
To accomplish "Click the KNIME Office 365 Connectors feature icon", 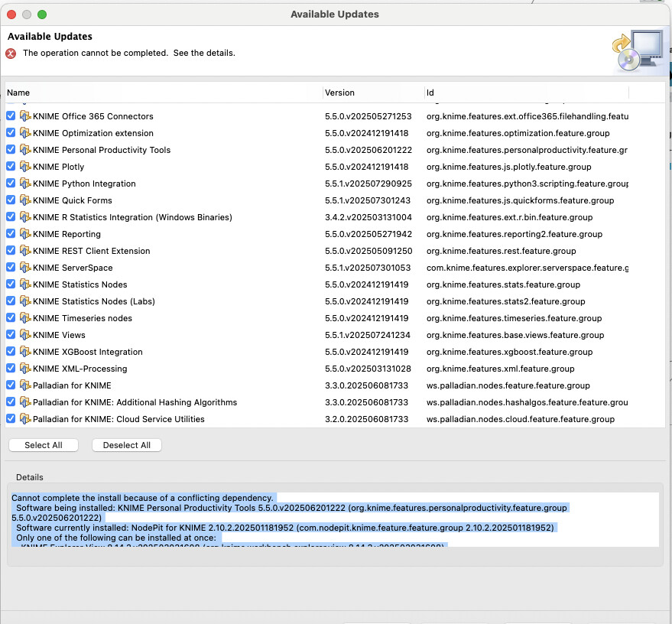I will (25, 116).
